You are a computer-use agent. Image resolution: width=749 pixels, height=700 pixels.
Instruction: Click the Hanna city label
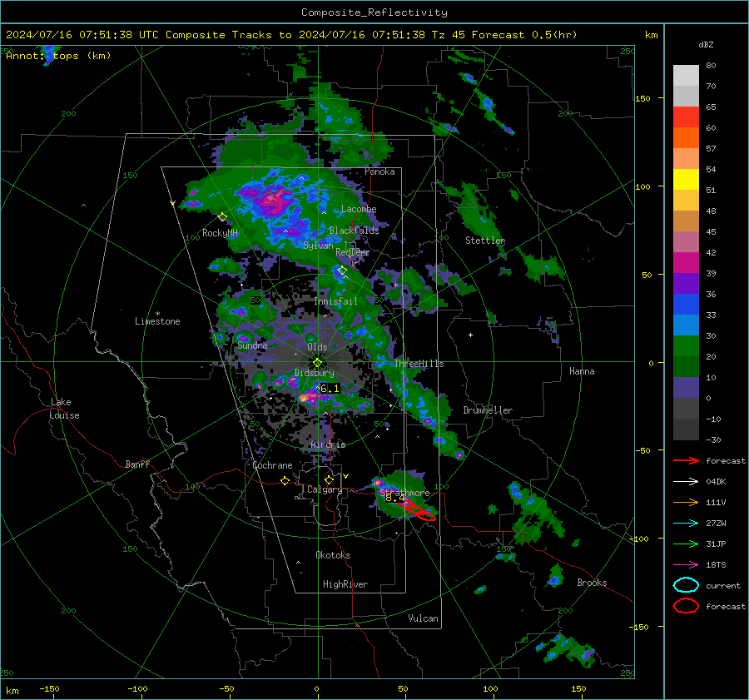(x=582, y=371)
